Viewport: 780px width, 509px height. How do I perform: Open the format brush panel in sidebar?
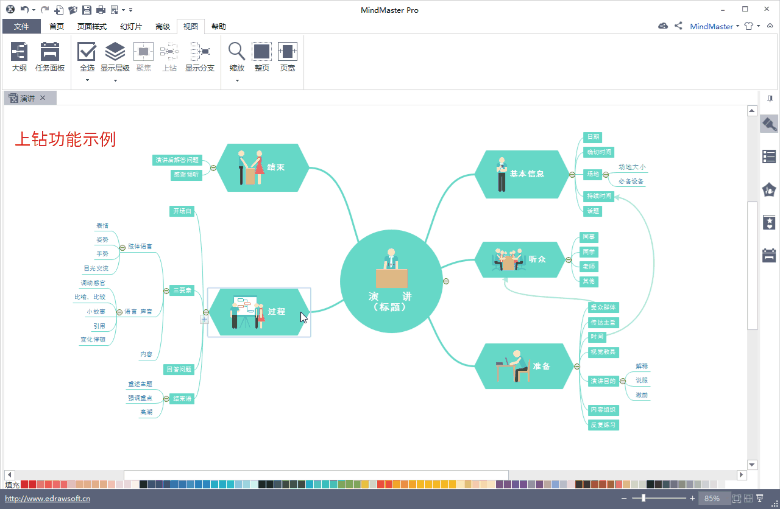(769, 123)
